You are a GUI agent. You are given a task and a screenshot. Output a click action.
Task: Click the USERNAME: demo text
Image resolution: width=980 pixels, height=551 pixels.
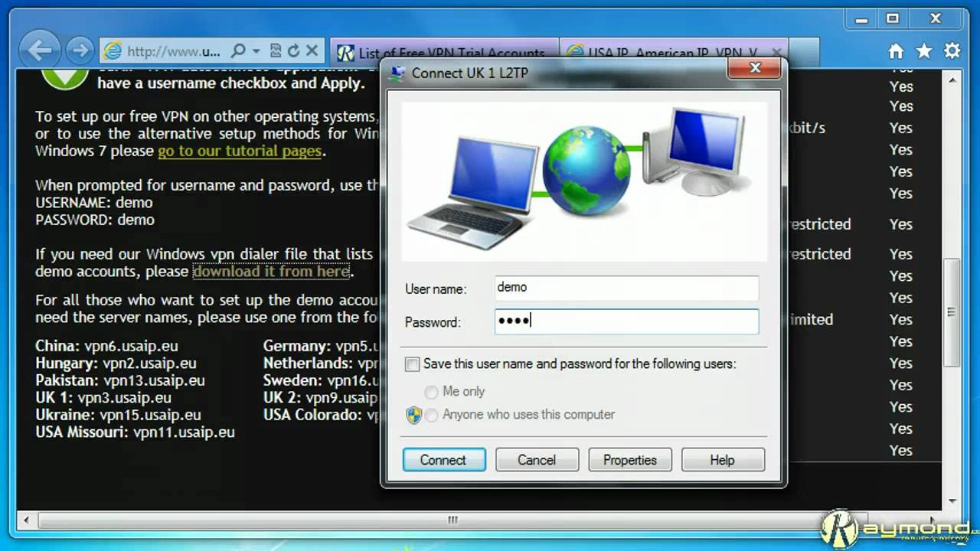coord(94,203)
